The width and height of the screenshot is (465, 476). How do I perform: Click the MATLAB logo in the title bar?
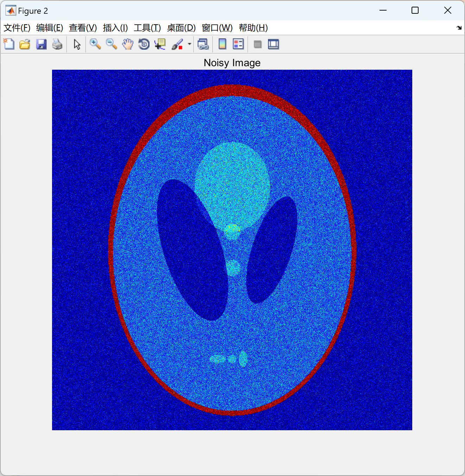click(x=11, y=11)
